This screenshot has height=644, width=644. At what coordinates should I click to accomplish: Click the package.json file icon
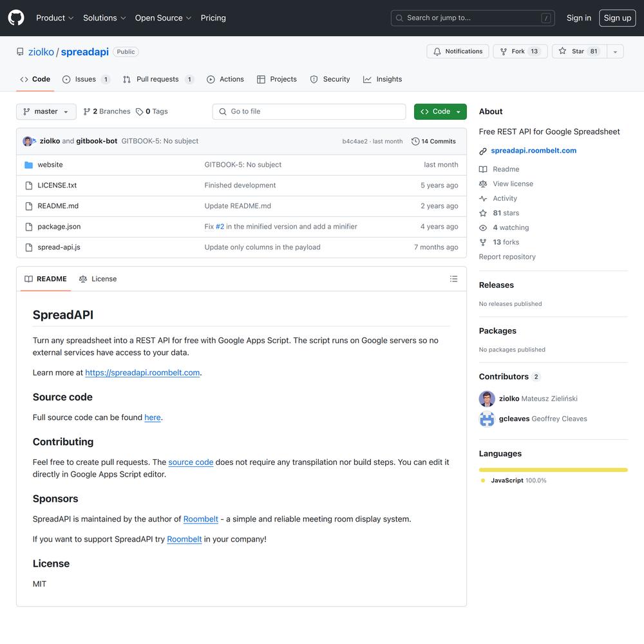(x=29, y=227)
